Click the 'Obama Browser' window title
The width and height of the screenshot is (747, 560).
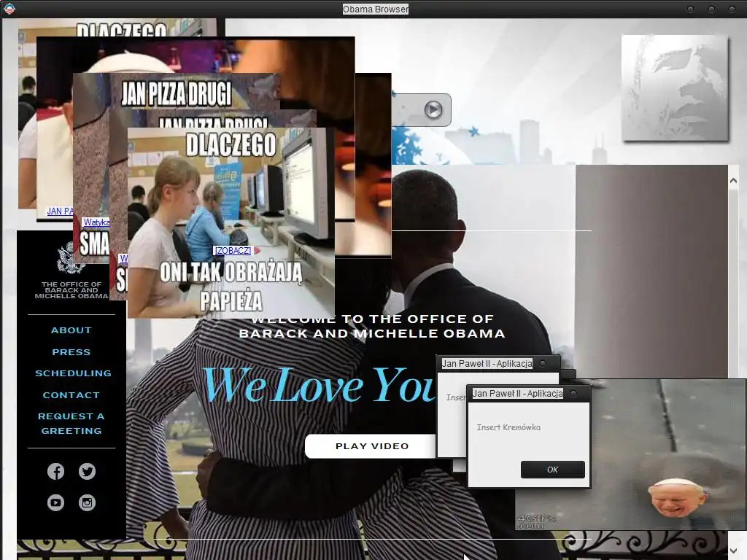click(376, 9)
